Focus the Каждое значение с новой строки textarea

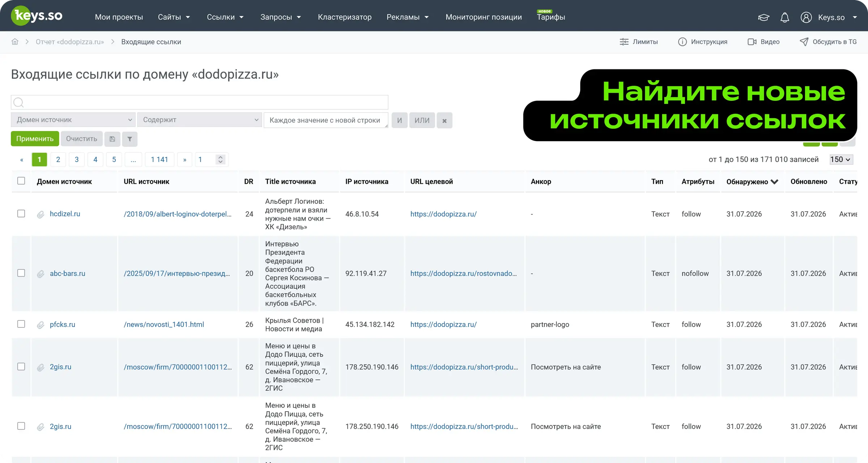point(326,120)
